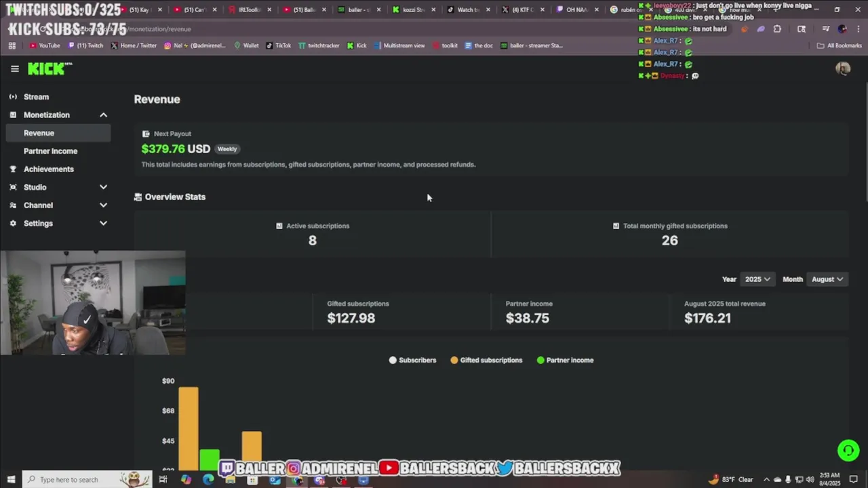
Task: Open the browser apps grid icon
Action: (x=12, y=45)
